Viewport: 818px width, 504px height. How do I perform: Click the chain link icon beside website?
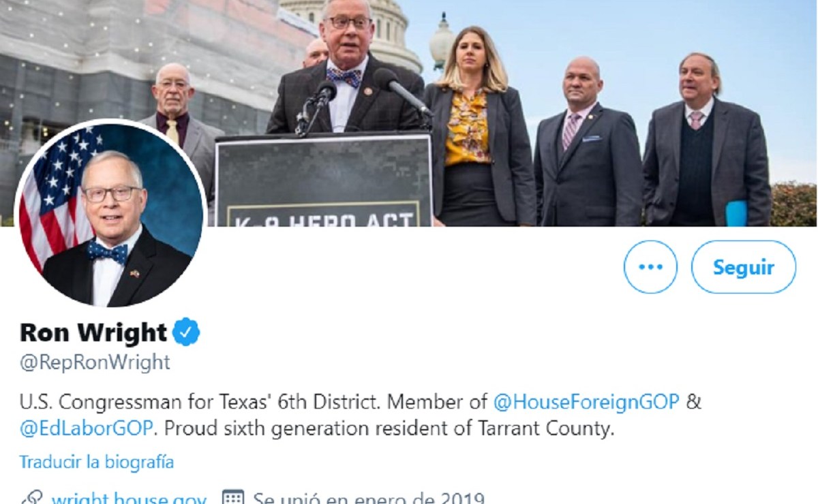[x=31, y=499]
